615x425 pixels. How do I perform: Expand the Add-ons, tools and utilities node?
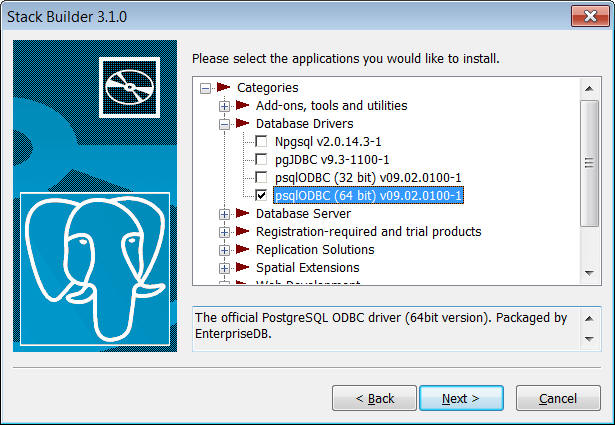(224, 106)
